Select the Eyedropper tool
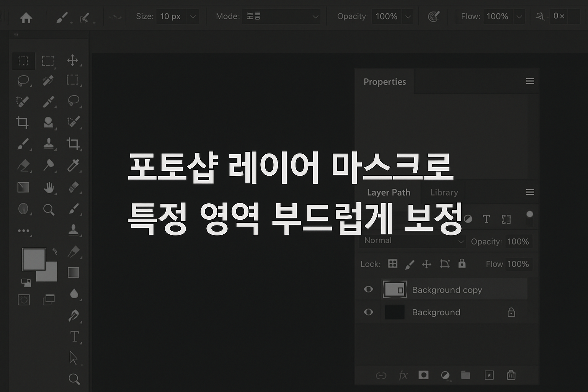The height and width of the screenshot is (392, 588). (x=73, y=165)
